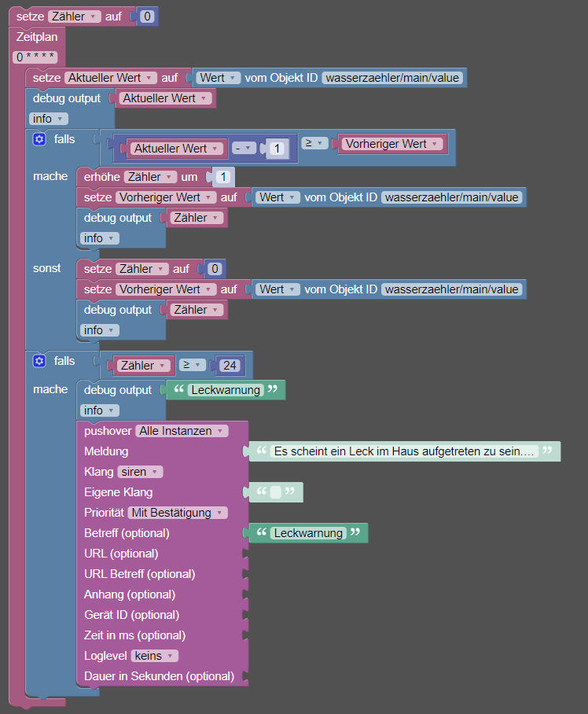This screenshot has width=588, height=714.
Task: Select the Anhang (optional) label
Action: coord(130,594)
